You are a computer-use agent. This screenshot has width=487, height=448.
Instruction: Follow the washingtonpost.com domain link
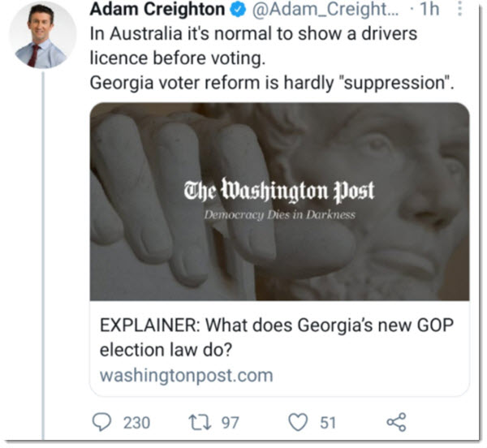(186, 376)
